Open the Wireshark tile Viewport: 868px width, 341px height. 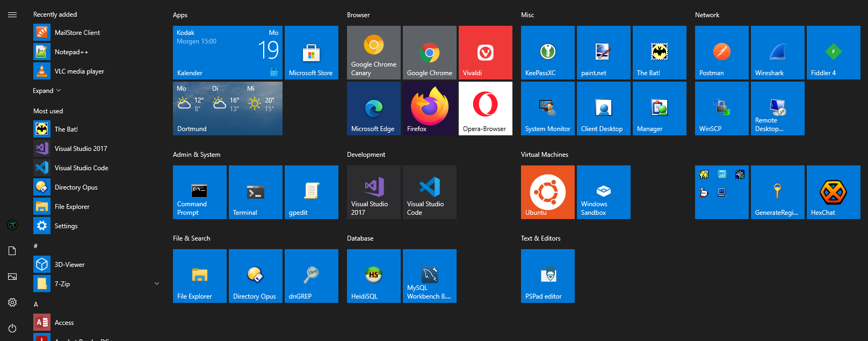pyautogui.click(x=778, y=53)
